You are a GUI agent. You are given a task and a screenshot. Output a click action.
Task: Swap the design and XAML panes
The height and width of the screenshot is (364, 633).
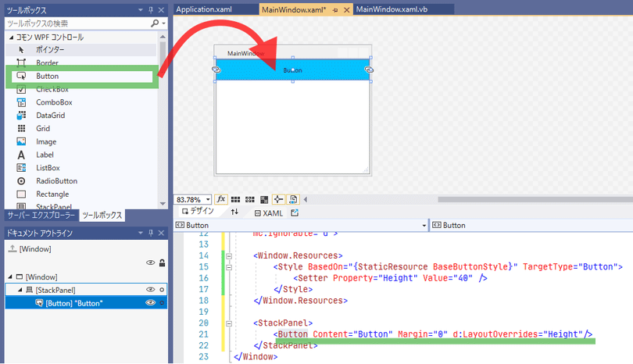point(234,212)
